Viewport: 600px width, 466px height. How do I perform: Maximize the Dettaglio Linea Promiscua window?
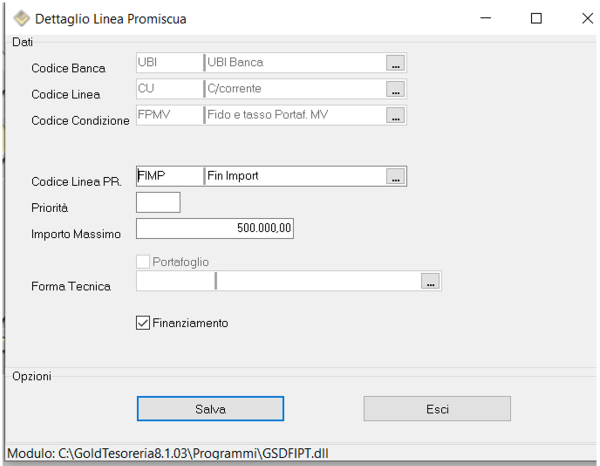click(536, 19)
